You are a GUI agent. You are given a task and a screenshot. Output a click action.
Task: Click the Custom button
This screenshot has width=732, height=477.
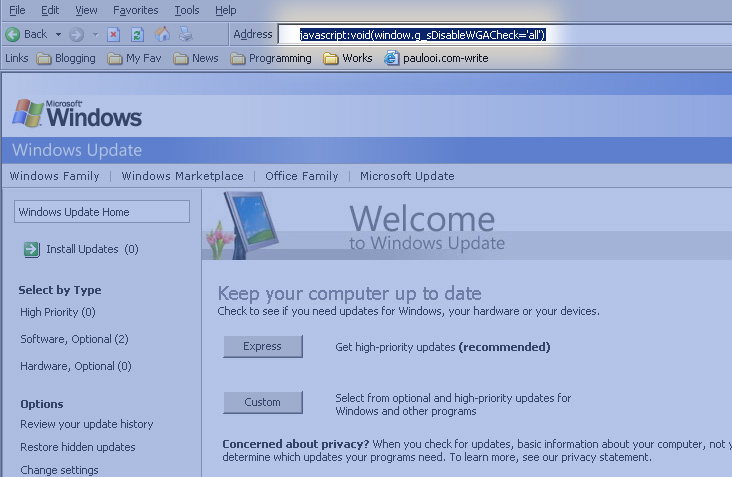coord(263,402)
